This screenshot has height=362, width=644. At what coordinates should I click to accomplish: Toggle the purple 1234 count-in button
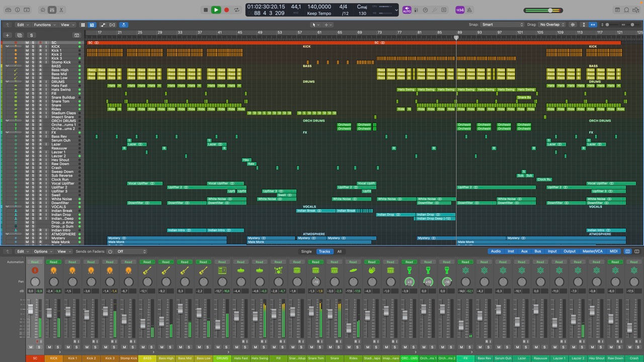tap(459, 10)
